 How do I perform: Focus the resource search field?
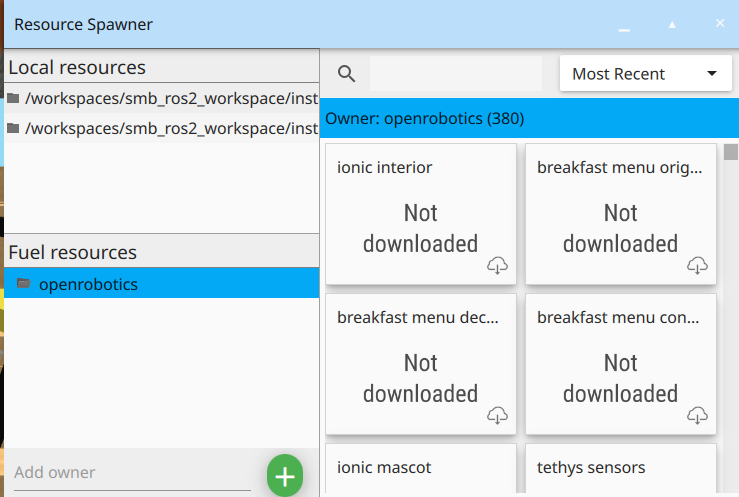(x=456, y=73)
